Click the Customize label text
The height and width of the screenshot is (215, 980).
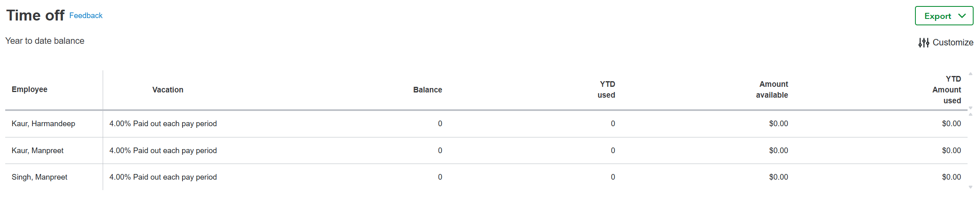[953, 43]
